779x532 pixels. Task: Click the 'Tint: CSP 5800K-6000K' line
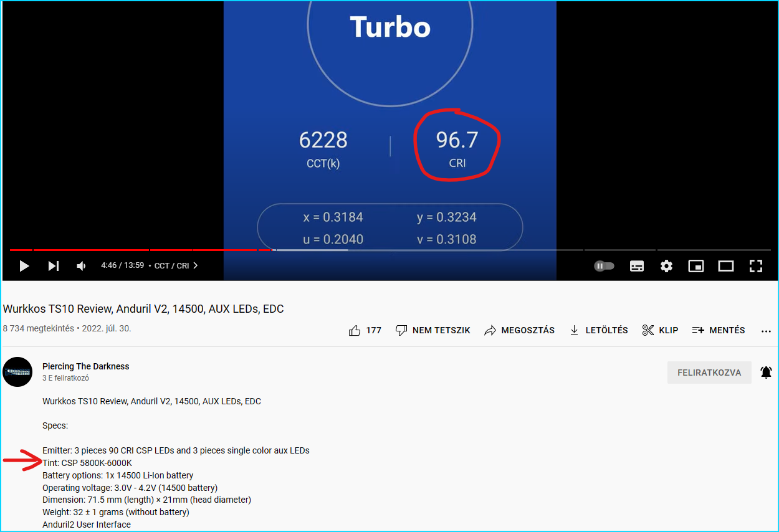point(87,463)
